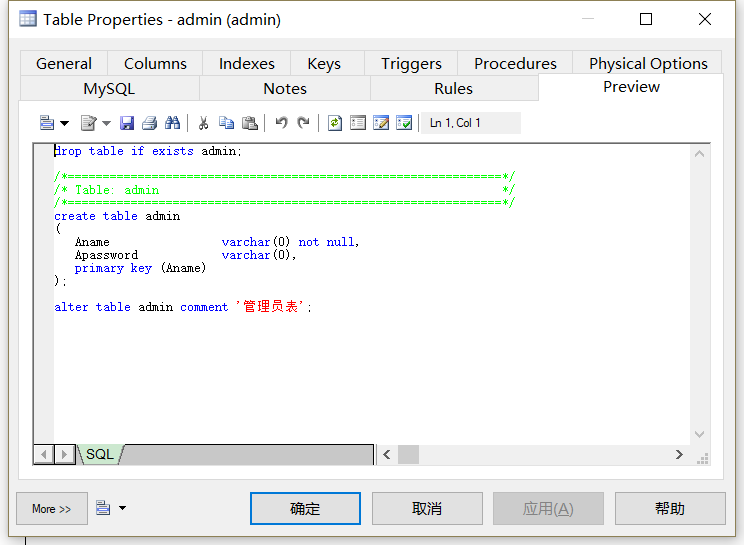Print the SQL preview script
744x545 pixels.
click(x=149, y=123)
